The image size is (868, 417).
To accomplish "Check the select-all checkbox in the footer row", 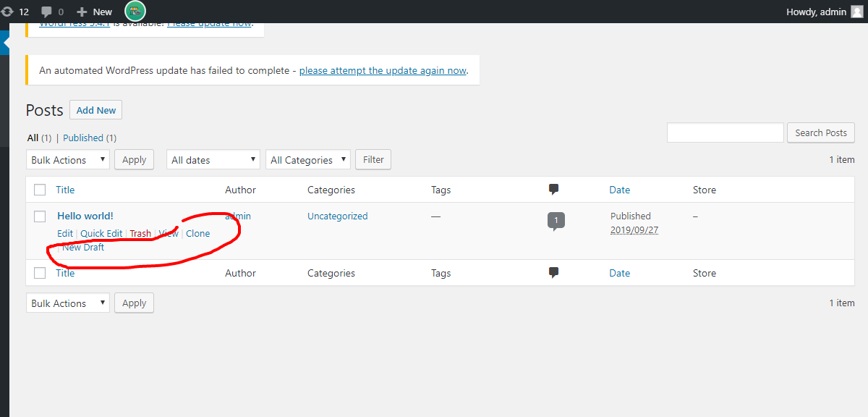I will 40,272.
